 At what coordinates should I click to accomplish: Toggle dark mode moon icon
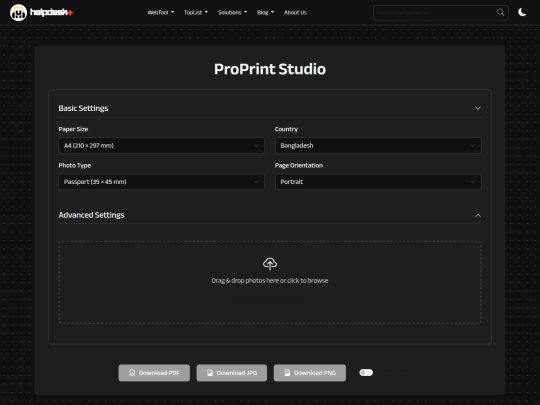[x=522, y=12]
